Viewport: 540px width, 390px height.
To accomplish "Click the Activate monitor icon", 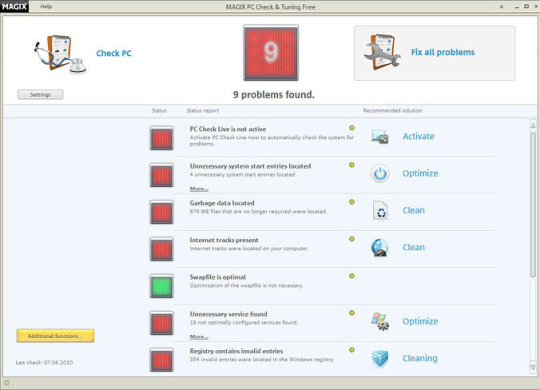I will 380,136.
